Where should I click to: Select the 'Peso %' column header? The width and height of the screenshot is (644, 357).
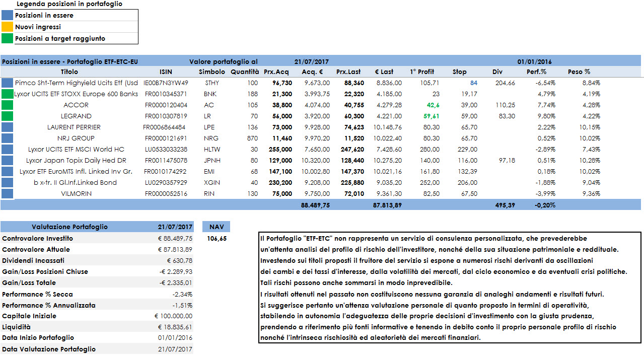pyautogui.click(x=579, y=72)
